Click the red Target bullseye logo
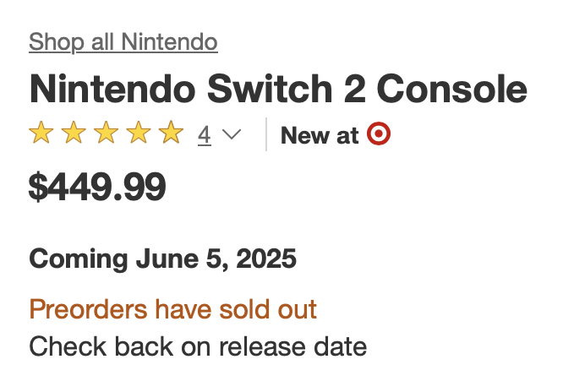The width and height of the screenshot is (585, 392). pos(379,134)
